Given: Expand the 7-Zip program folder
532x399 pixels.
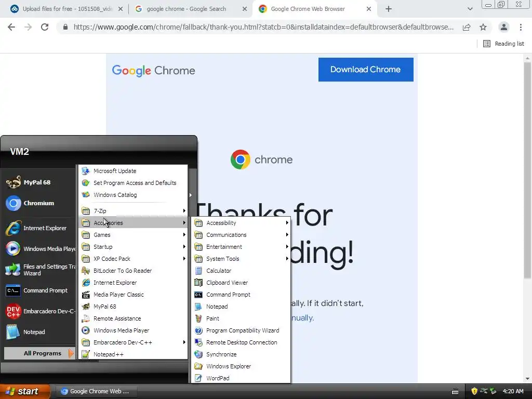Looking at the screenshot, I should point(133,211).
